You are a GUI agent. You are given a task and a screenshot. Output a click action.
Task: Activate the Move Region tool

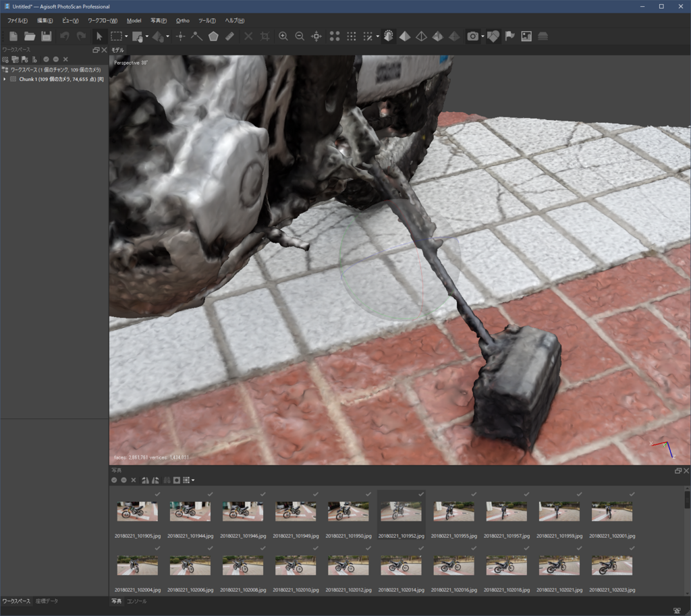[x=138, y=36]
